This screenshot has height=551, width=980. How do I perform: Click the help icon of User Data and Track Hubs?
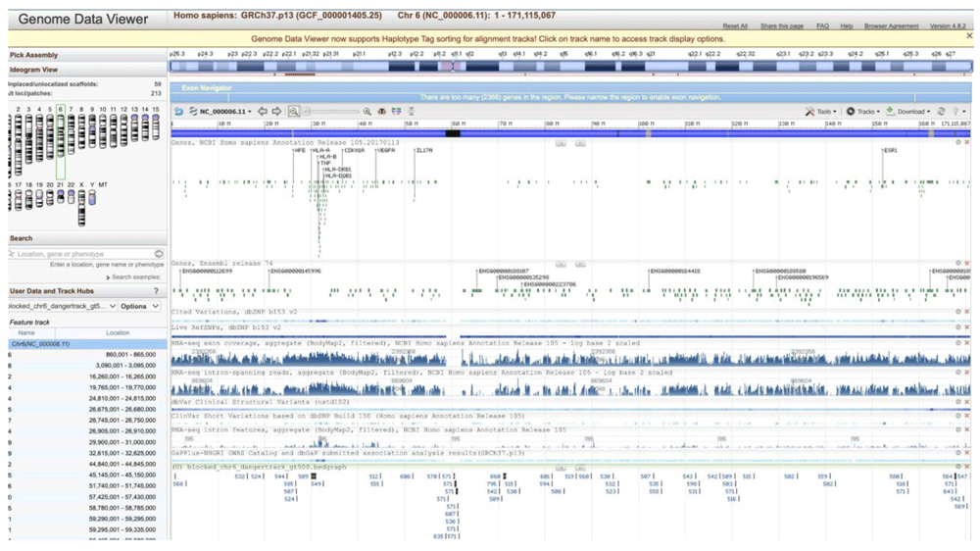click(x=156, y=291)
